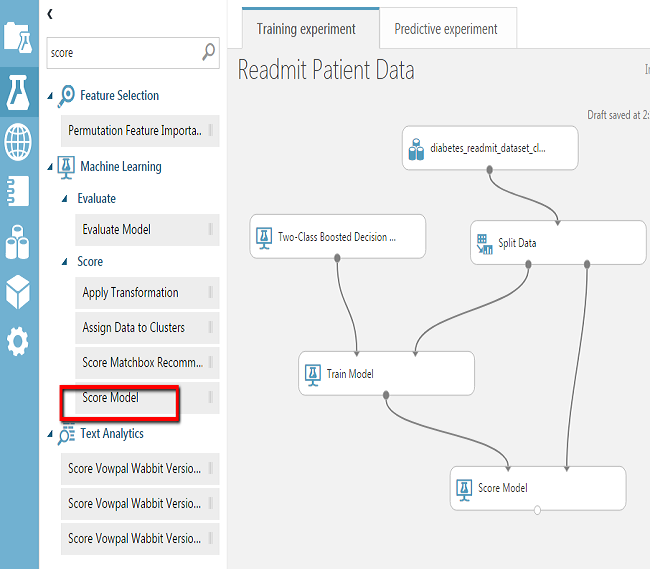This screenshot has height=569, width=650.
Task: Open Notebooks icon in left sidebar
Action: pos(19,190)
